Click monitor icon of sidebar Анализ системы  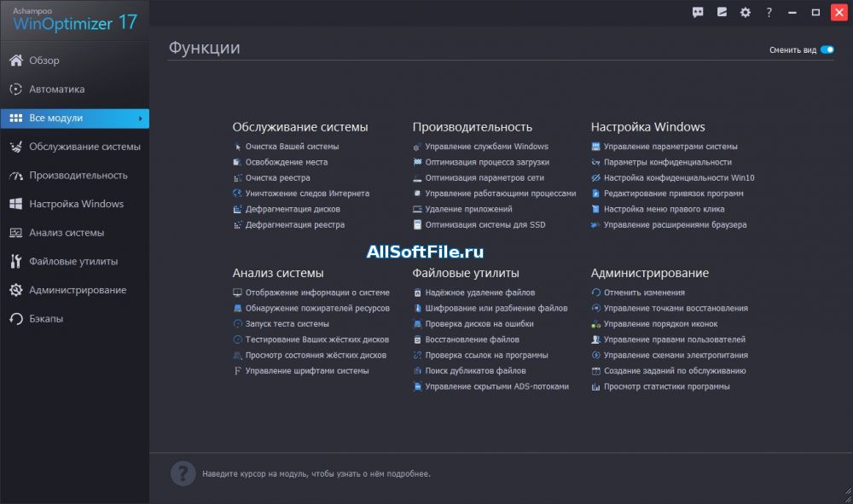tap(15, 233)
